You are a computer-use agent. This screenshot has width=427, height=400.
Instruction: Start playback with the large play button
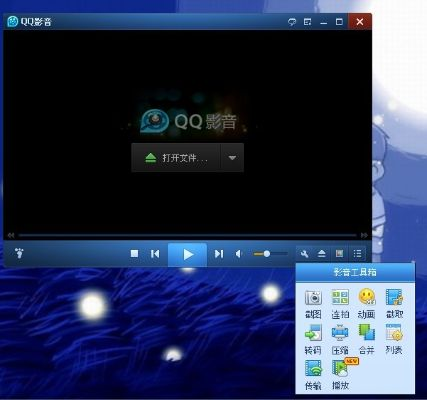pyautogui.click(x=188, y=255)
